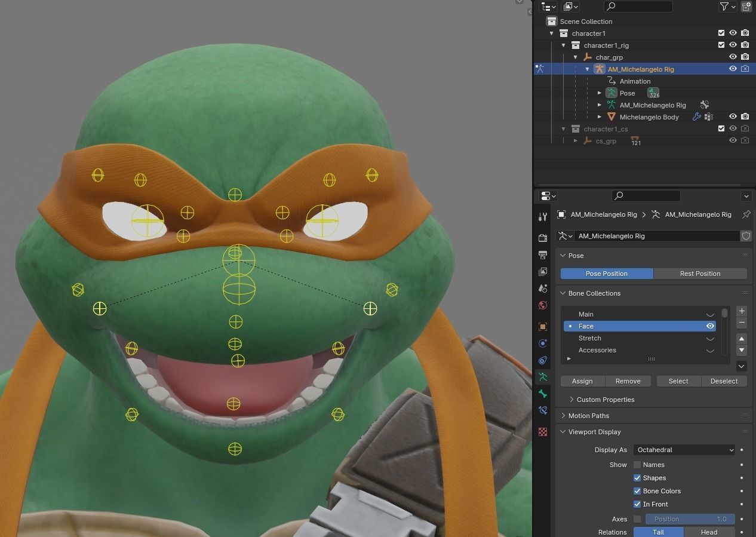Image resolution: width=756 pixels, height=537 pixels.
Task: Select Pose Position
Action: click(607, 274)
